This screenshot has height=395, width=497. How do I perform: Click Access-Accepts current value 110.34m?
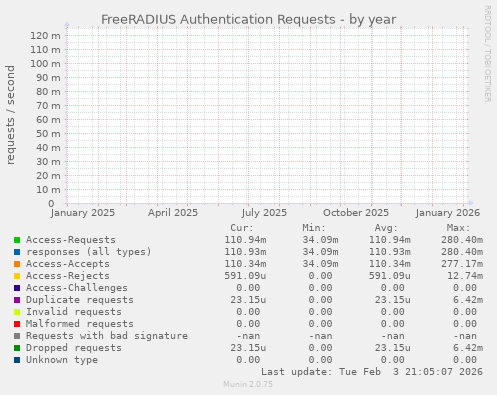(x=245, y=264)
